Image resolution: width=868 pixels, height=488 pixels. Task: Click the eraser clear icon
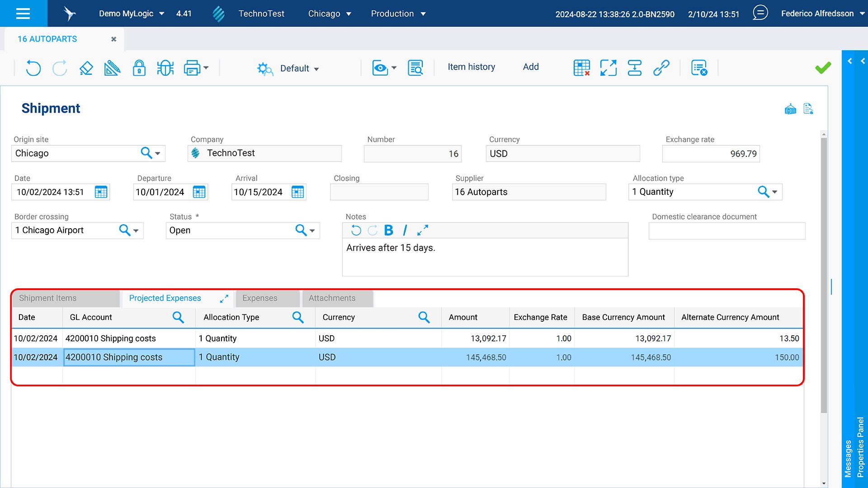pyautogui.click(x=86, y=68)
